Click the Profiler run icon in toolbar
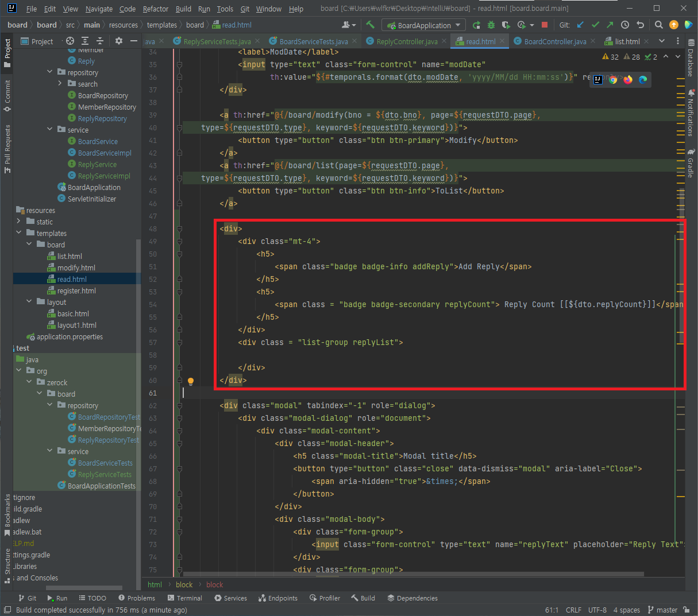Viewport: 698px width, 616px height. (522, 25)
